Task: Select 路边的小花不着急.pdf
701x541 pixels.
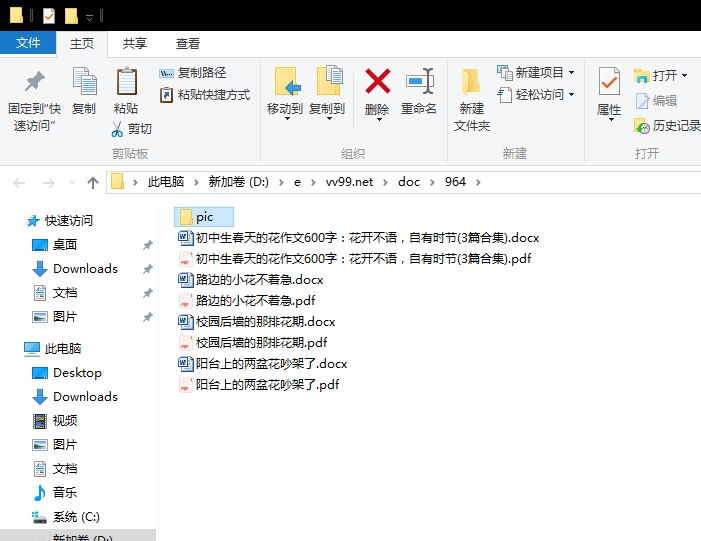Action: click(246, 300)
